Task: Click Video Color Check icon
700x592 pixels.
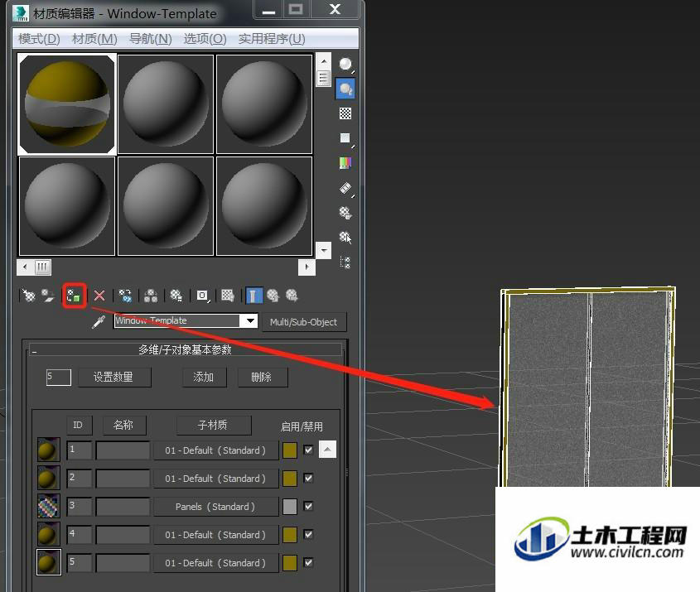Action: [345, 163]
